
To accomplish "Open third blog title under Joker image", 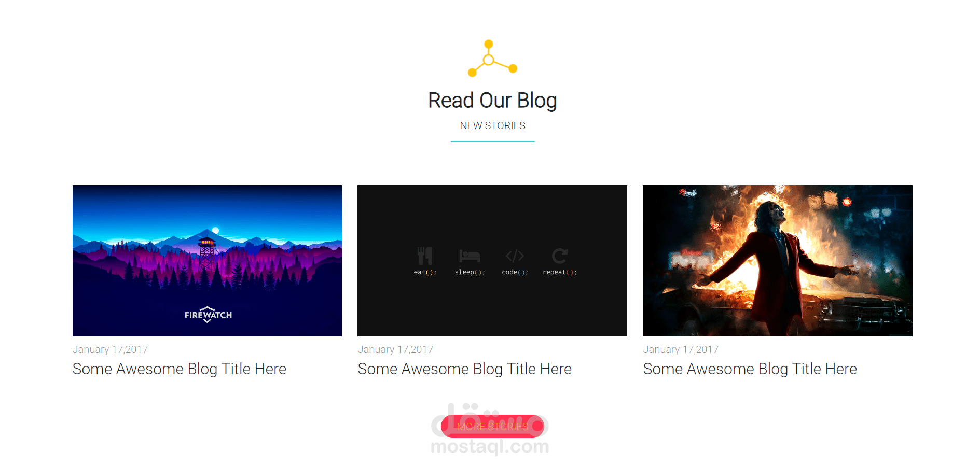I will 750,369.
